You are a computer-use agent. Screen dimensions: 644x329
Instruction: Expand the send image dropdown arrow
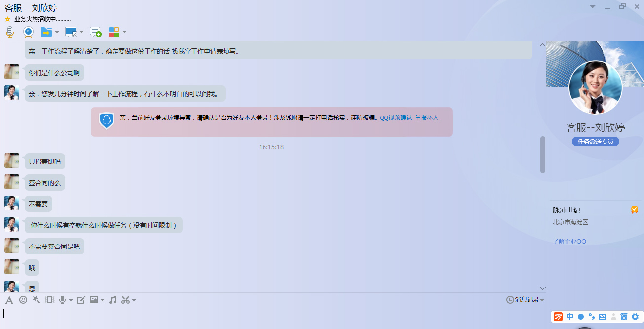[102, 300]
